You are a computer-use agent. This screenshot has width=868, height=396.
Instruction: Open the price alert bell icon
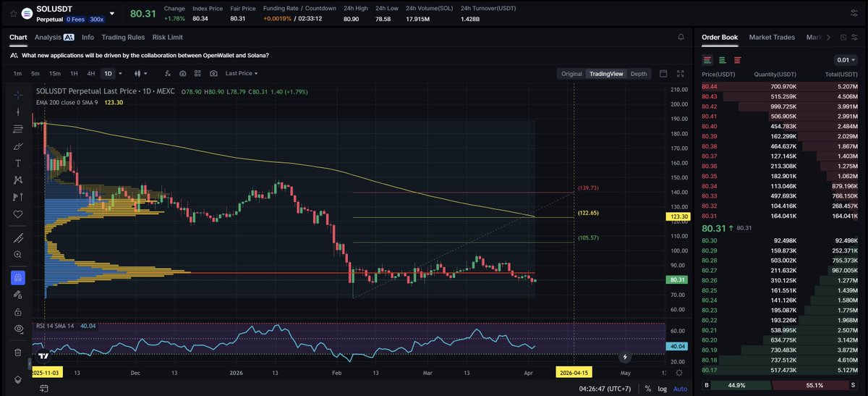pos(681,37)
